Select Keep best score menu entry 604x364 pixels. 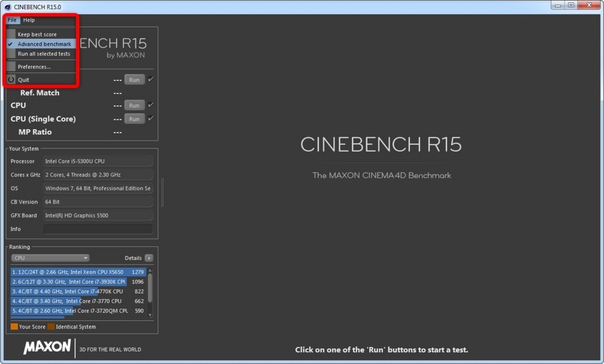coord(41,34)
